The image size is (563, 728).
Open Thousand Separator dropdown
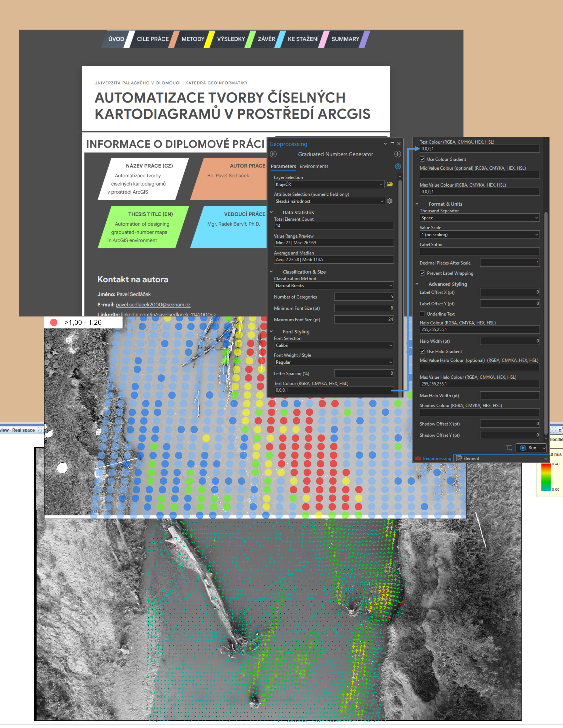pyautogui.click(x=480, y=218)
